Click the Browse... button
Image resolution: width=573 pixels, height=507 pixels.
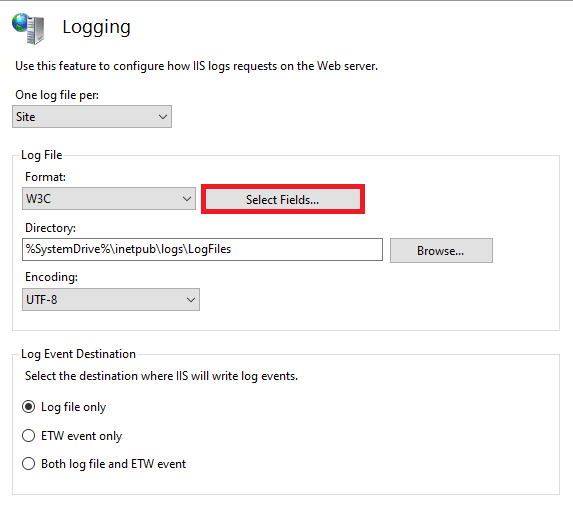(x=441, y=250)
